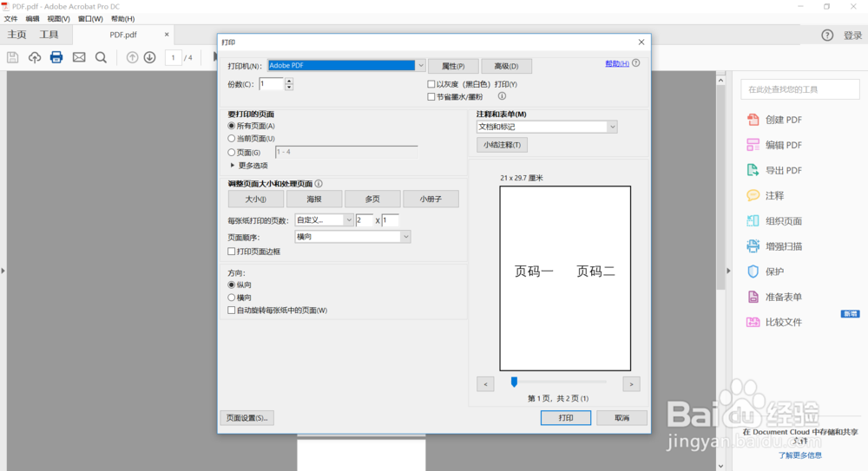The image size is (868, 471).
Task: Adjust 份数 copies spinner arrows
Action: (x=289, y=84)
